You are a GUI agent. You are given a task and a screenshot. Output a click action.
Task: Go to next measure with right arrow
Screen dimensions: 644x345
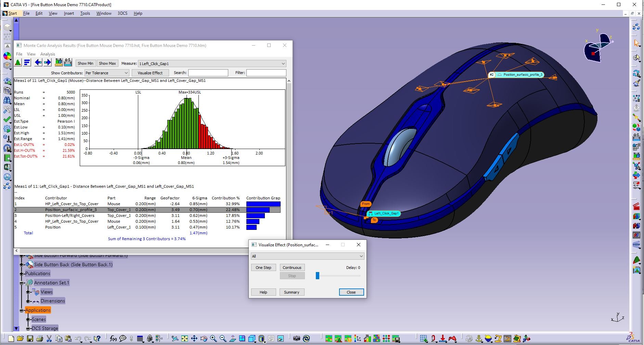pos(48,62)
